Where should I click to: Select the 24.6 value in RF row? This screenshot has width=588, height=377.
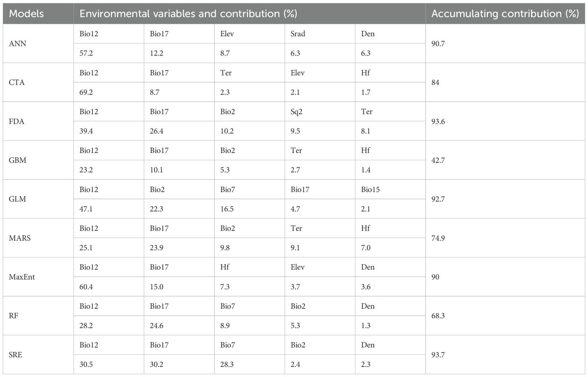(157, 325)
